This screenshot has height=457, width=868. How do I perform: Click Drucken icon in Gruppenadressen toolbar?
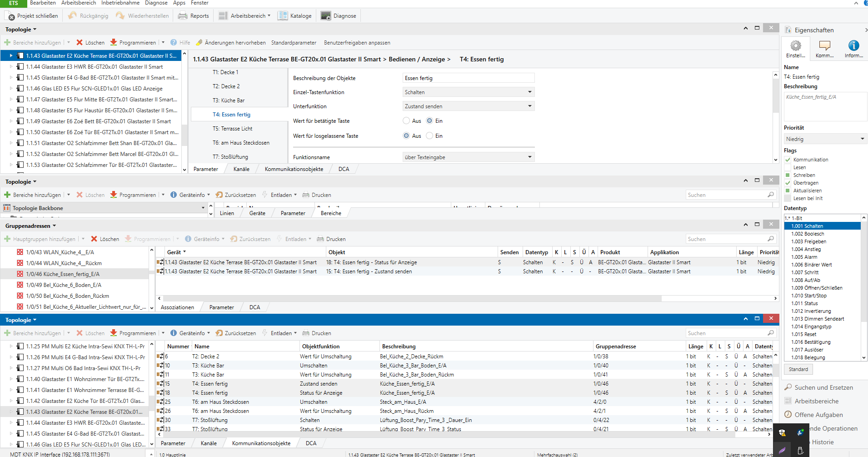click(320, 239)
